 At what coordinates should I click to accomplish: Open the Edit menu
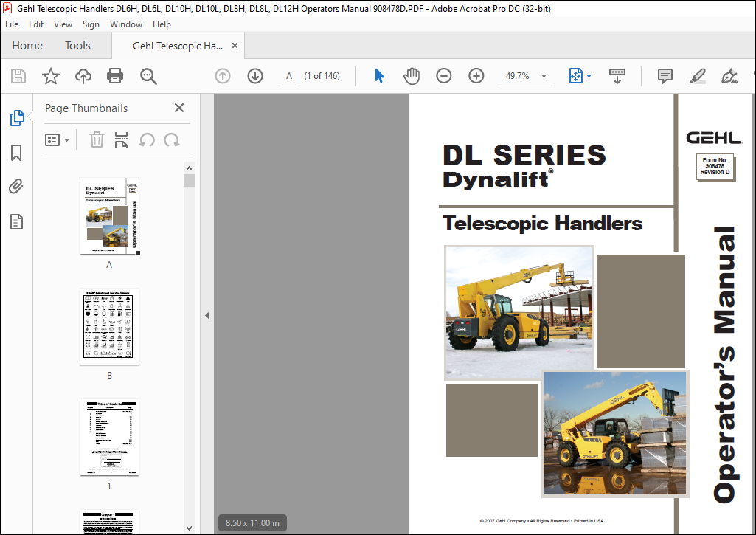pos(36,24)
